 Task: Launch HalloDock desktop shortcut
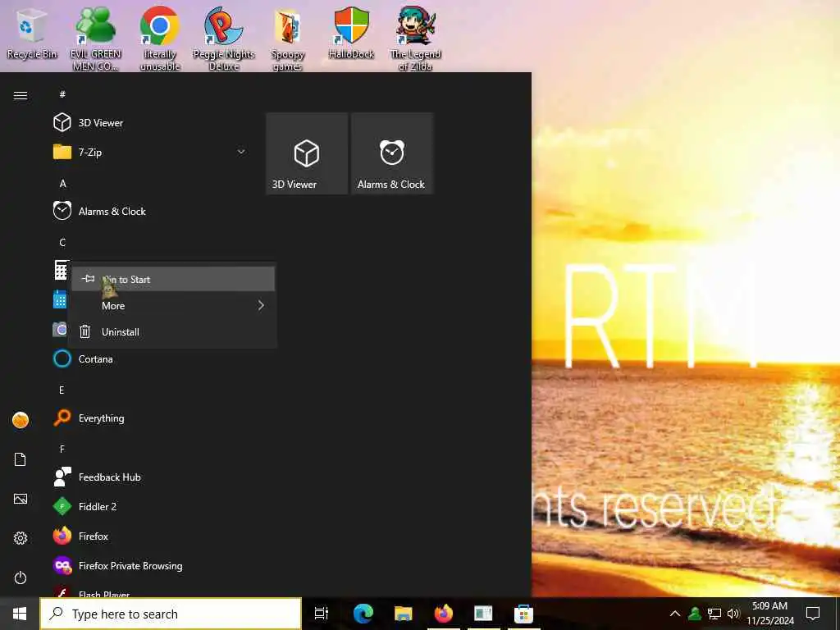(x=351, y=34)
